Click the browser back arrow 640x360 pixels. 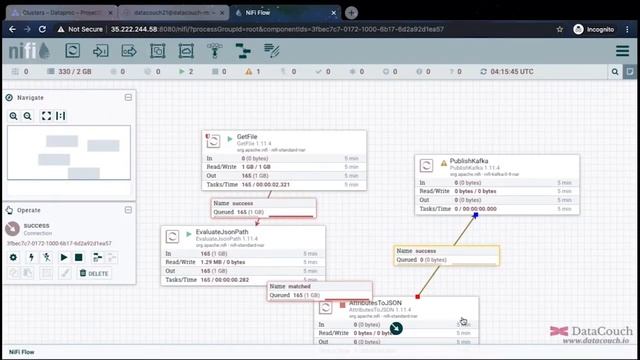(x=12, y=29)
